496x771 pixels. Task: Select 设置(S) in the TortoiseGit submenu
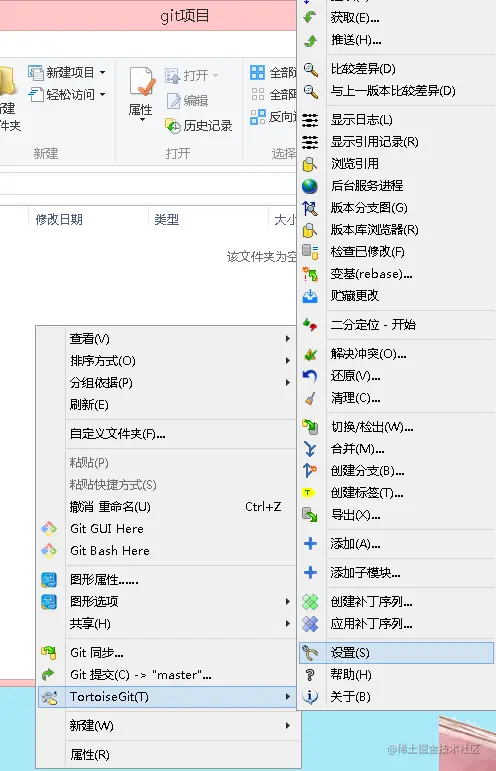pos(396,653)
